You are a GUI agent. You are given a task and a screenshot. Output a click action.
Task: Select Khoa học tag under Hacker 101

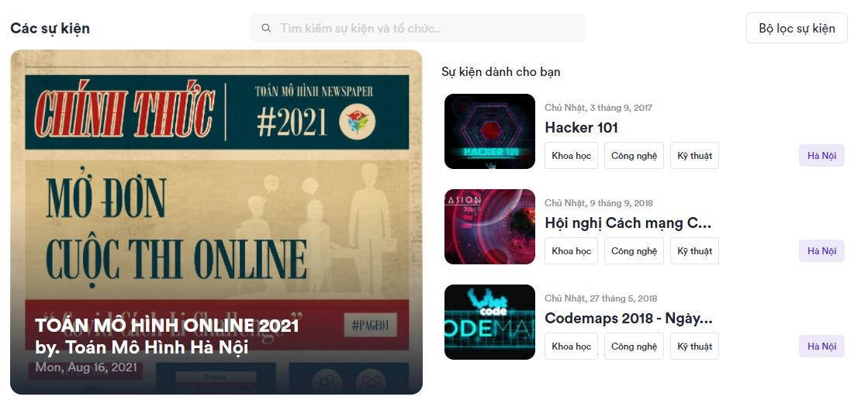pyautogui.click(x=571, y=156)
